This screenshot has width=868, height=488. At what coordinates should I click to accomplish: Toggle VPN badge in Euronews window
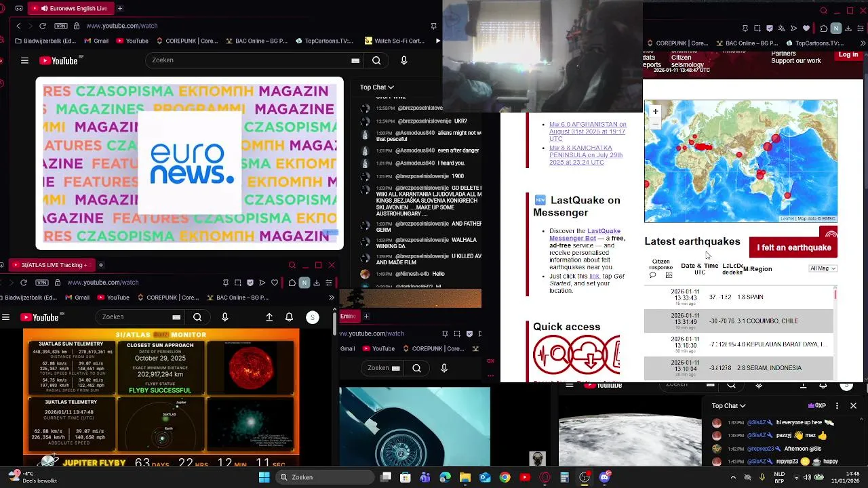click(61, 26)
